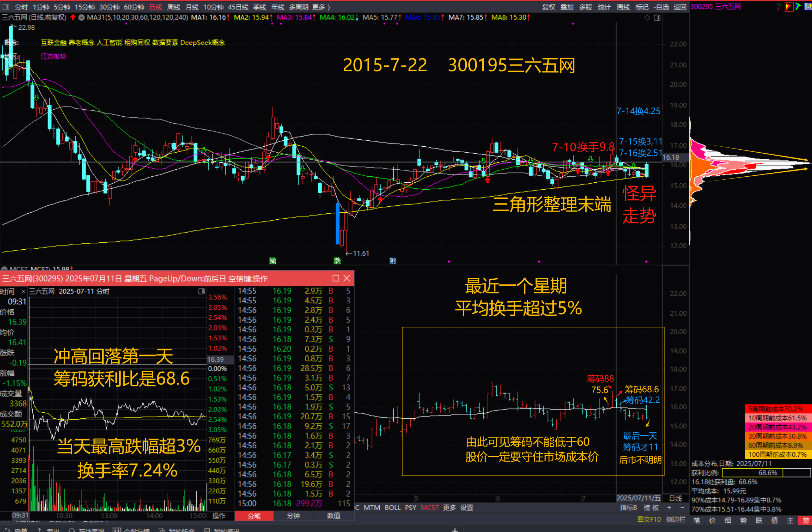812x532 pixels.
Task: Close the 三六五网 intraday popup
Action: tap(347, 278)
